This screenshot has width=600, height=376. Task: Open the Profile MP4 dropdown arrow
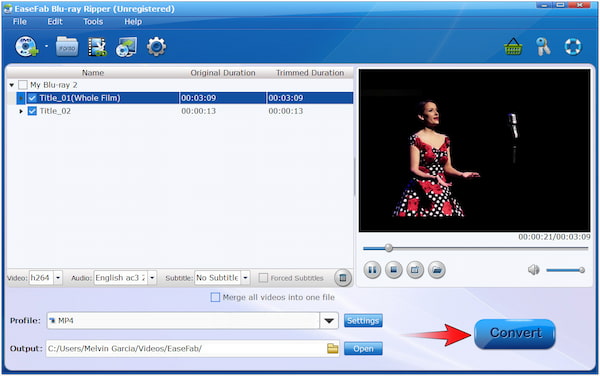coord(329,321)
